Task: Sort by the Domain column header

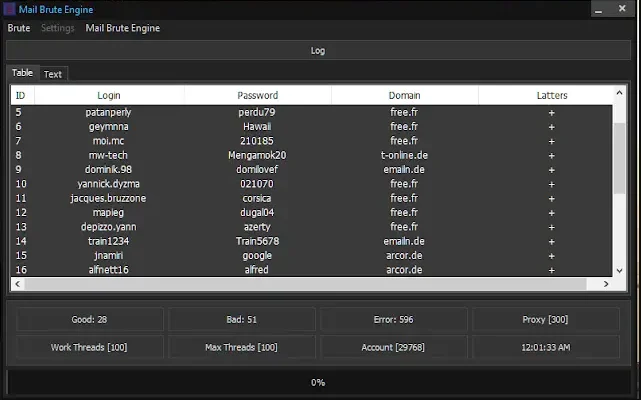Action: pos(404,95)
